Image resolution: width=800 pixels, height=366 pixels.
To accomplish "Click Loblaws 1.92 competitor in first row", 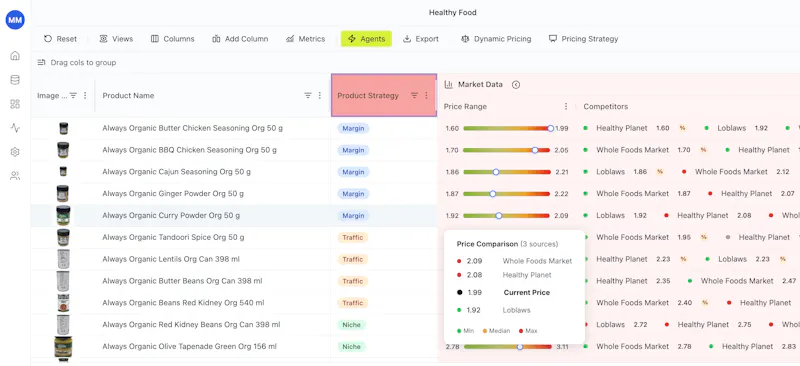I will (737, 128).
